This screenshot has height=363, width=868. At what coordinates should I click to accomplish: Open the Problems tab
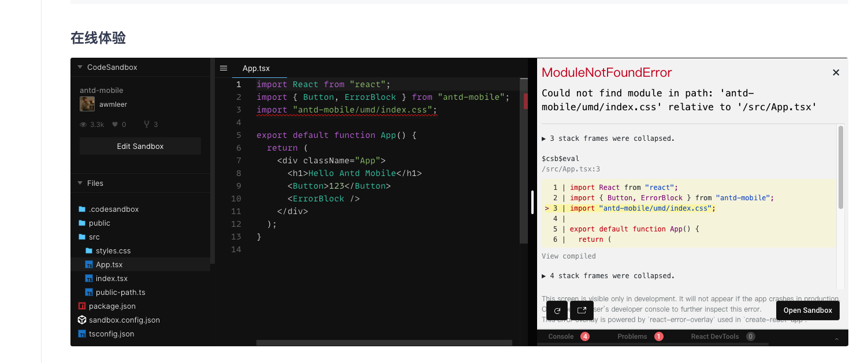point(640,336)
